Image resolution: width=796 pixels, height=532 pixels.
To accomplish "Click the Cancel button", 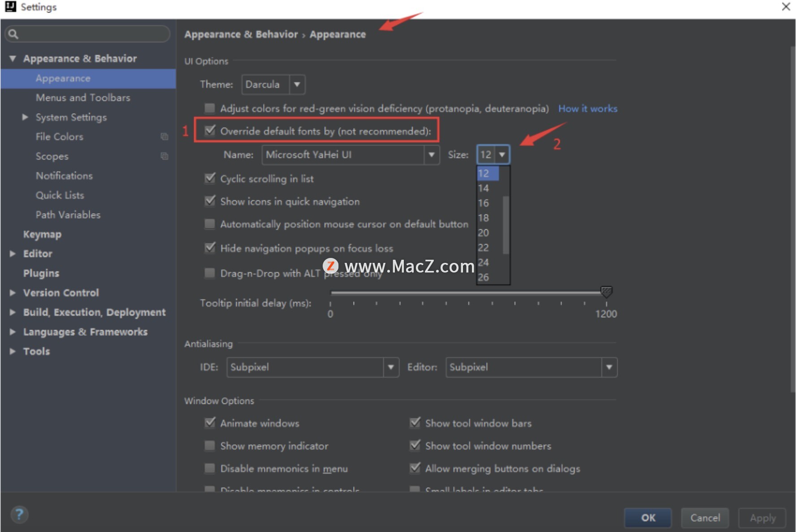I will [x=705, y=518].
